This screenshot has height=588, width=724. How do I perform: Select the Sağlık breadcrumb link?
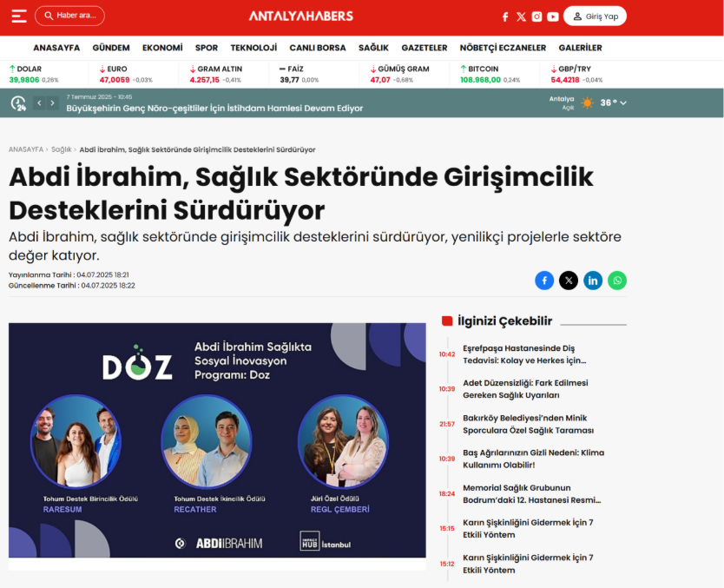(x=61, y=149)
